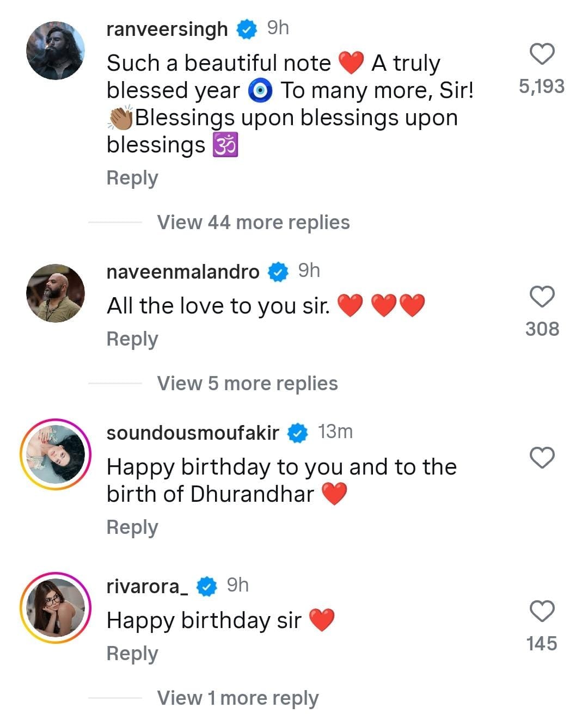
Task: Click ranveersingh's blue verified badge
Action: coord(247,29)
